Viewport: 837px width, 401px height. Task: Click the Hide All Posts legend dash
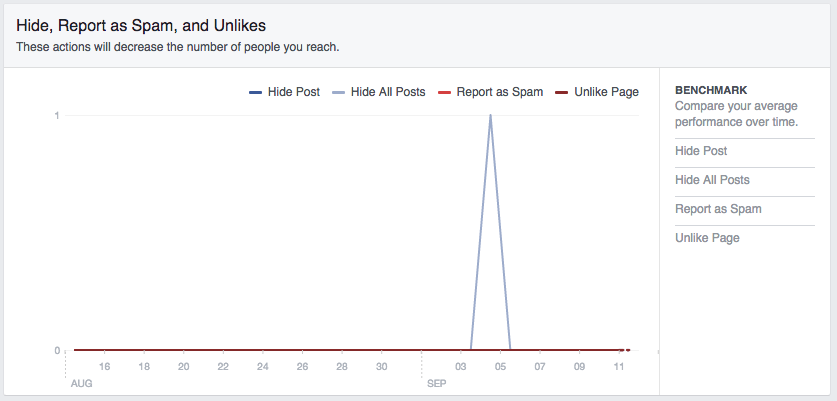coord(338,92)
